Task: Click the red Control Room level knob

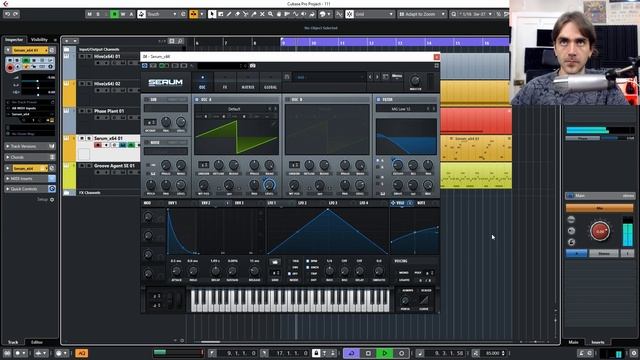Action: click(x=600, y=231)
